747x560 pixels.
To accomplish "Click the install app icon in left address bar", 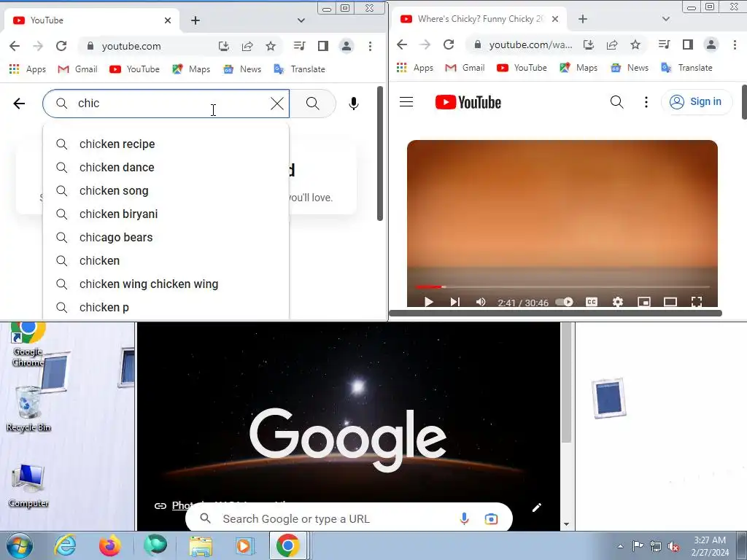I will click(x=224, y=46).
